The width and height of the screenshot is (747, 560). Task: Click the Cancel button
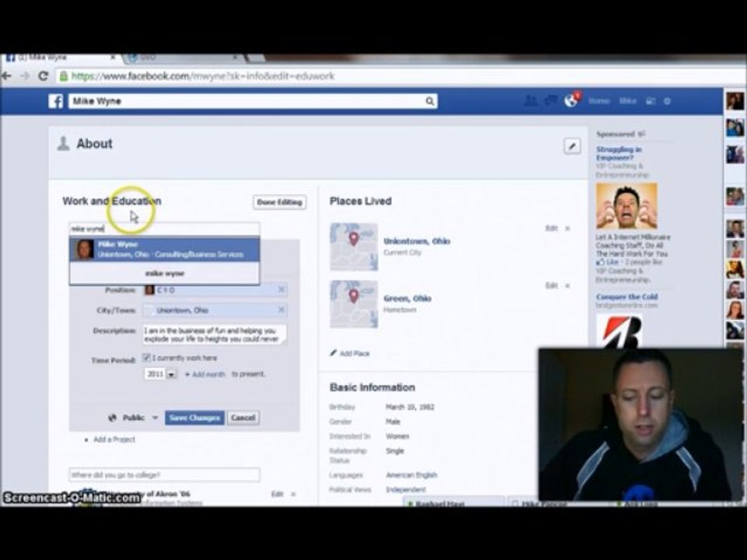click(x=244, y=418)
